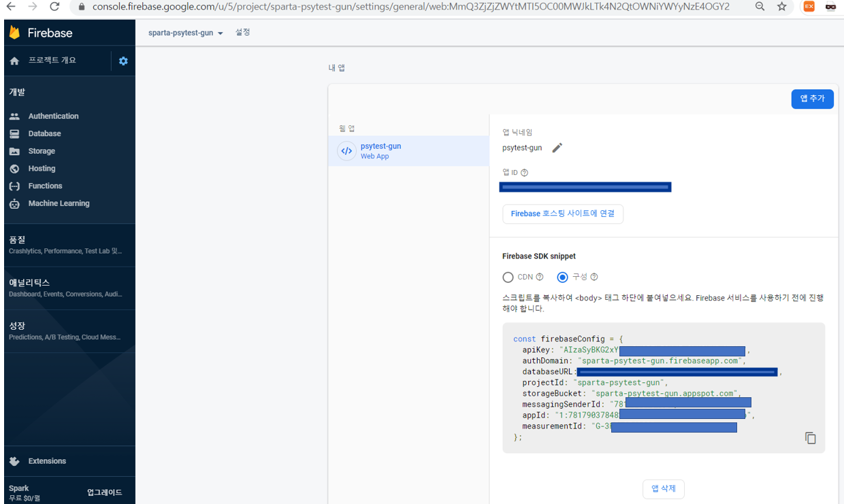
Task: Click the web app code icon
Action: click(x=346, y=151)
